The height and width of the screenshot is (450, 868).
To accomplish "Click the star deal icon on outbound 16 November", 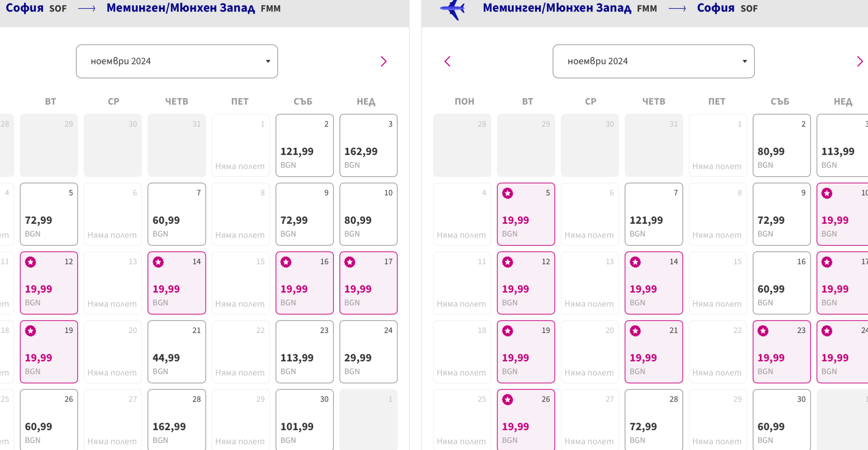I will (x=286, y=262).
